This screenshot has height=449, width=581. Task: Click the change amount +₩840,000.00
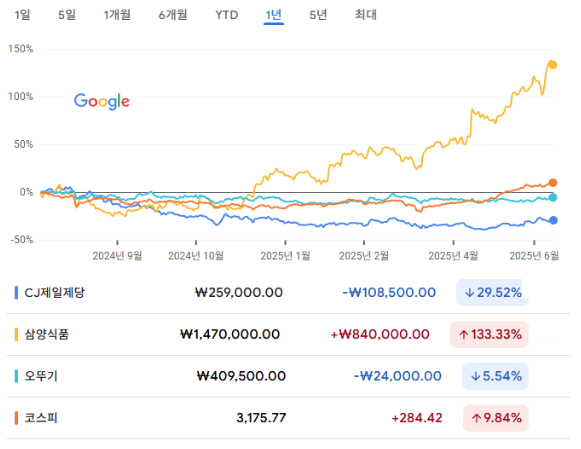click(380, 335)
